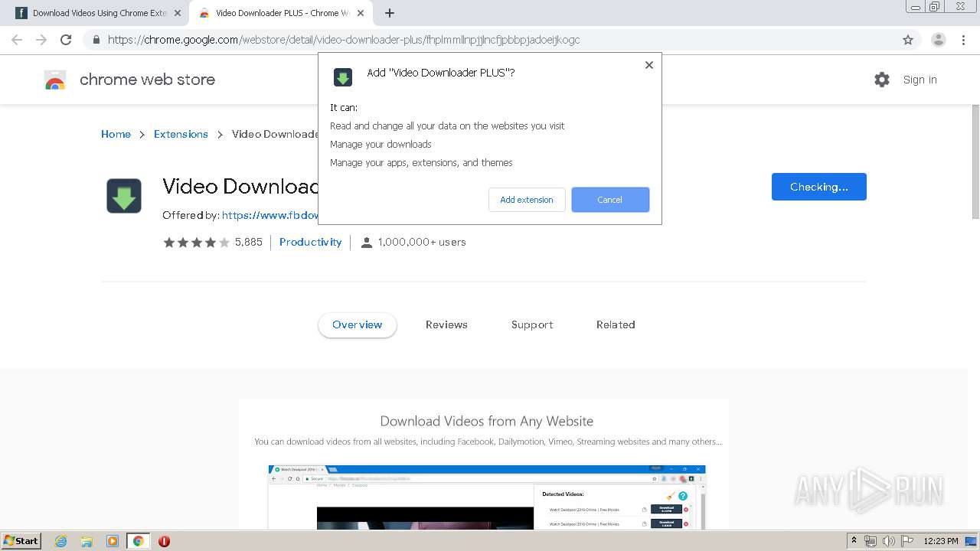
Task: Click Add extension in the dialog
Action: click(x=527, y=200)
